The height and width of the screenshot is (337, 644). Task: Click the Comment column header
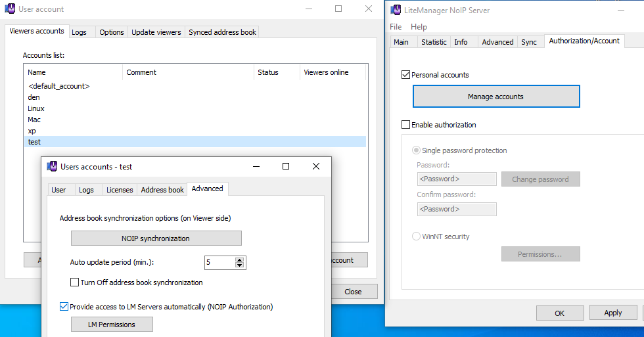click(188, 72)
